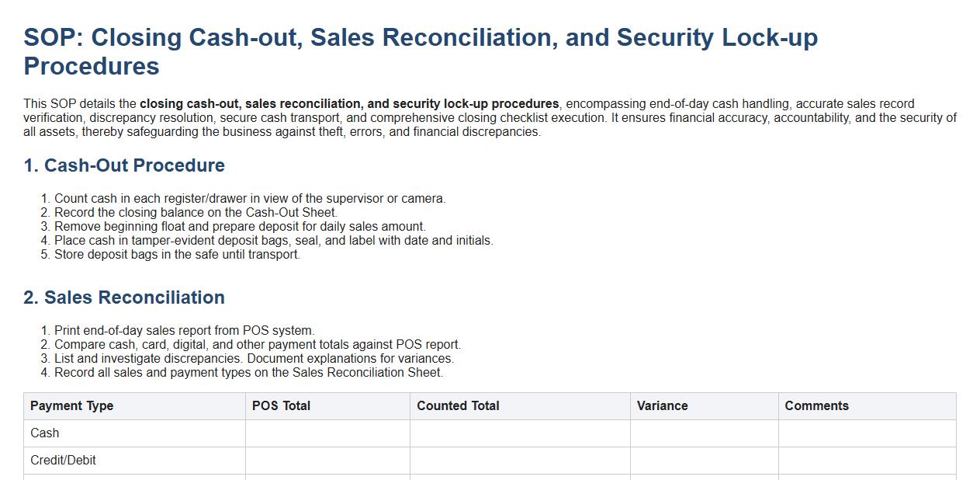Screen dimensions: 980x480
Task: Click the tamper-evident deposit bags step
Action: tap(273, 241)
